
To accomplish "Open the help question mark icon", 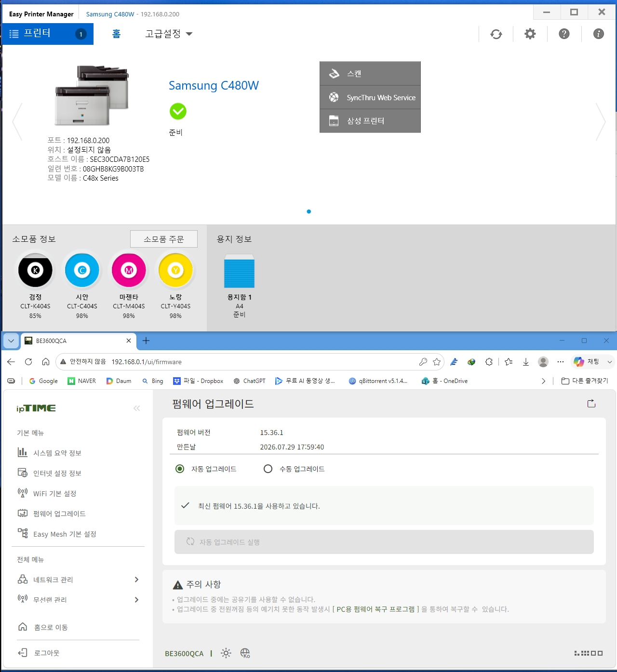I will point(564,34).
